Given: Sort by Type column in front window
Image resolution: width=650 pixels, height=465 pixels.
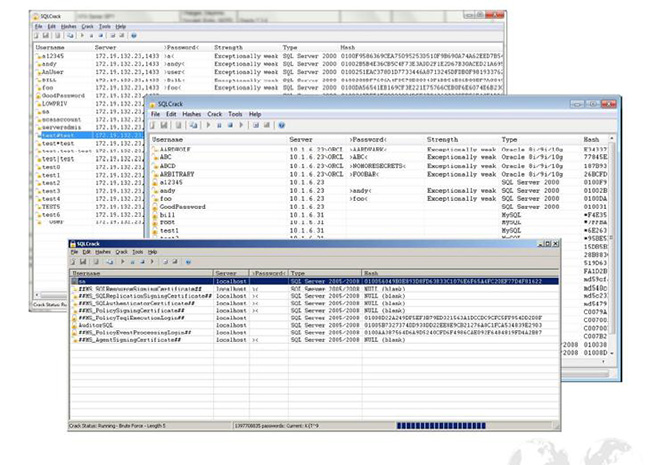Looking at the screenshot, I should tap(325, 274).
